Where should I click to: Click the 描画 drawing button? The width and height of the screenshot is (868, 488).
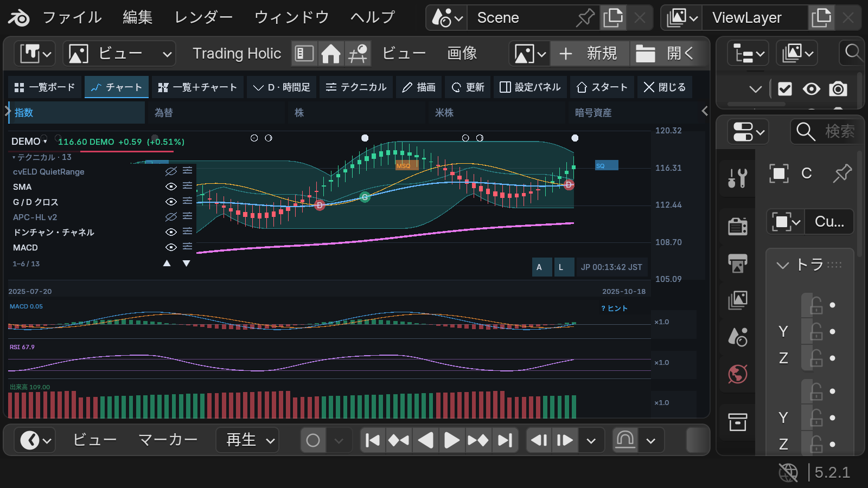click(418, 87)
